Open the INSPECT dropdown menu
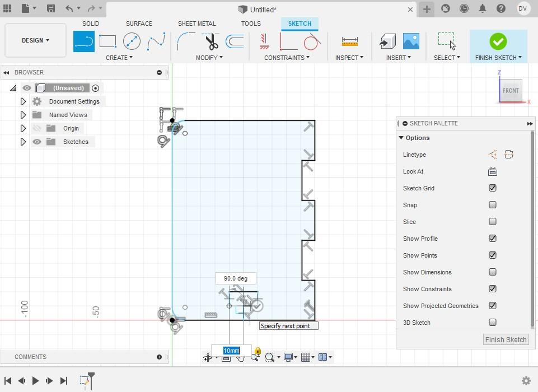The image size is (538, 392). (349, 58)
